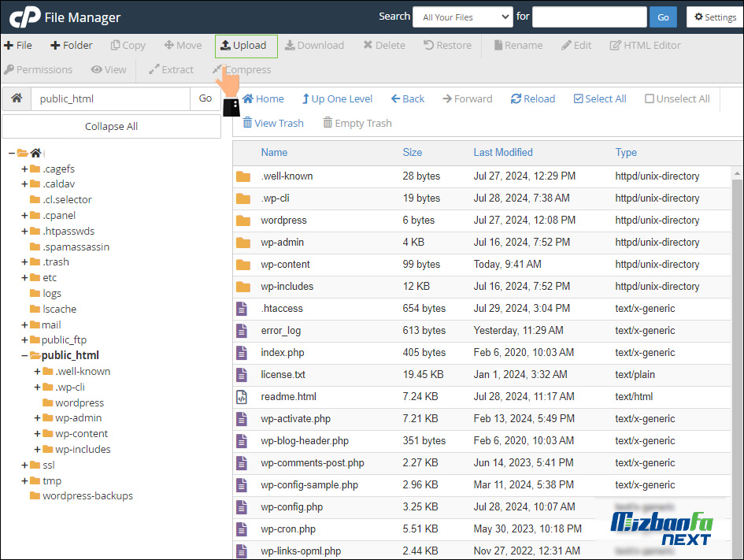Select the wp-config.php file name
The width and height of the screenshot is (744, 560).
click(292, 507)
